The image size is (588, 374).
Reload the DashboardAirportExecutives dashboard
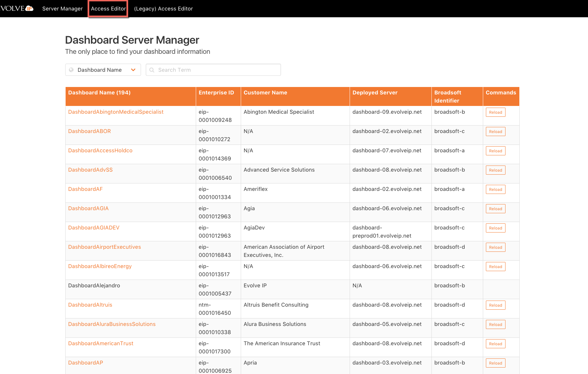tap(495, 247)
